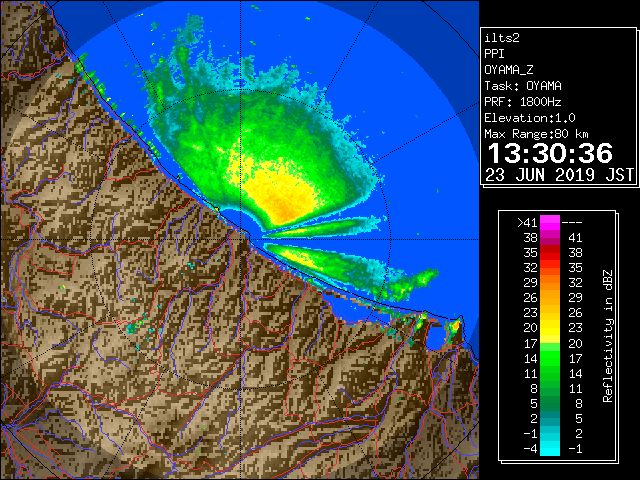Screen dimensions: 640x480
Task: Pick the orange 29–32 dBZ color band
Action: tap(550, 283)
